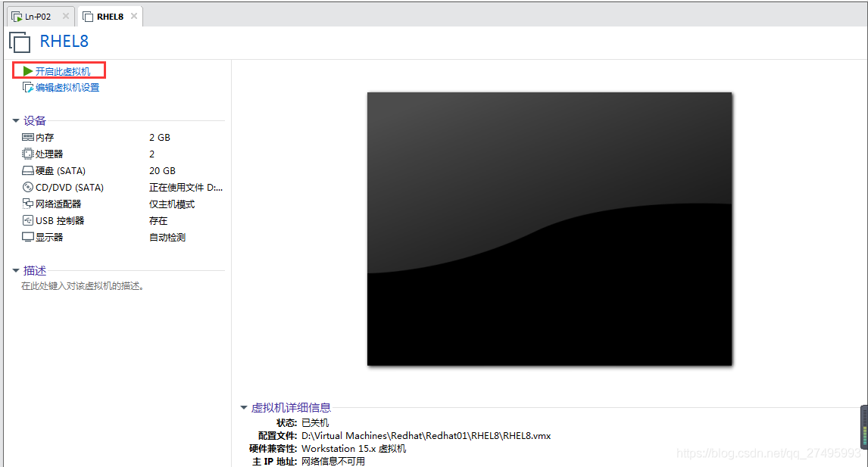Image resolution: width=868 pixels, height=467 pixels.
Task: Click the 2 GB memory value
Action: tap(159, 137)
